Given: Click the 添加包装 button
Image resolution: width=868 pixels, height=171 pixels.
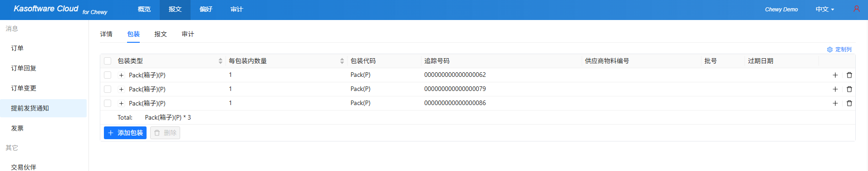Looking at the screenshot, I should [x=125, y=133].
